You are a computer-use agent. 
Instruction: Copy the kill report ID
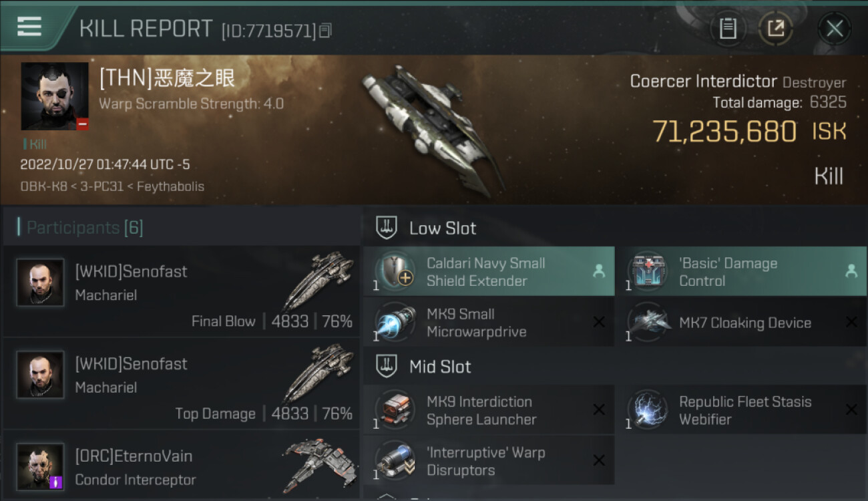point(325,30)
